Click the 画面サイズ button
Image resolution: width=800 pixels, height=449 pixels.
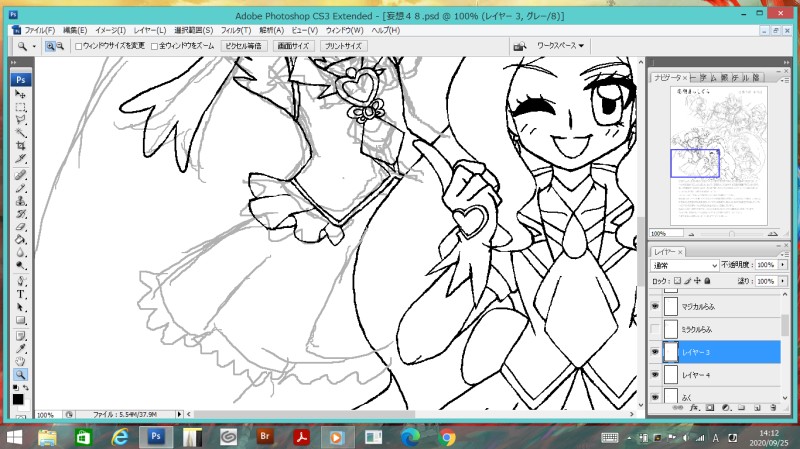tap(293, 46)
